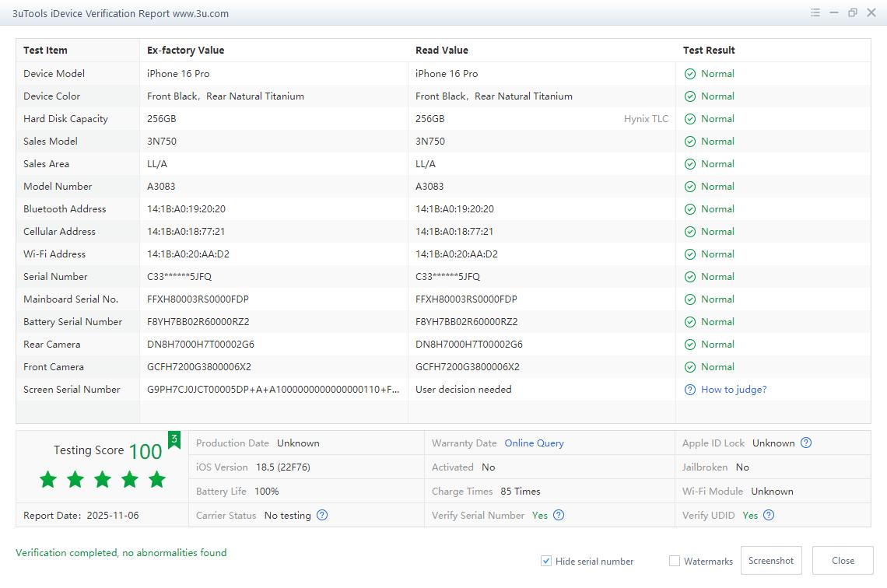Viewport: 887px width, 588px height.
Task: Click the help icon next to Carrier Status
Action: (322, 515)
